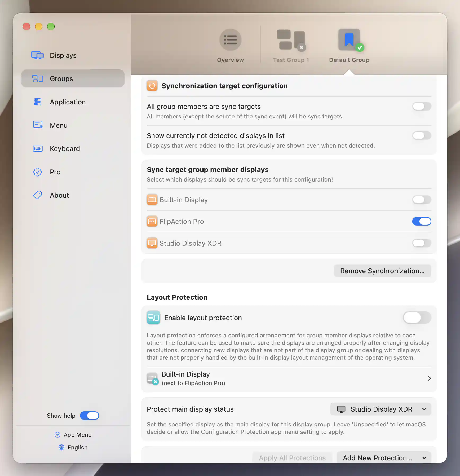Image resolution: width=460 pixels, height=476 pixels.
Task: Open the Displays section in sidebar
Action: click(x=73, y=55)
